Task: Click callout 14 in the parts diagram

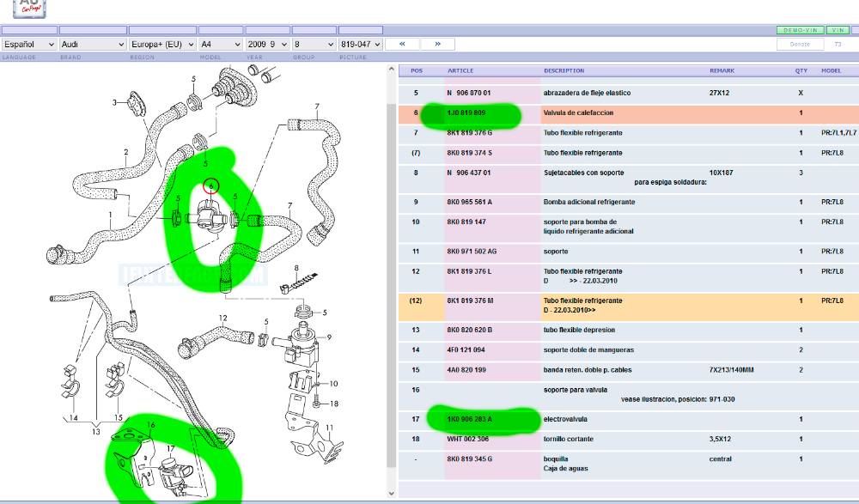Action: 73,418
